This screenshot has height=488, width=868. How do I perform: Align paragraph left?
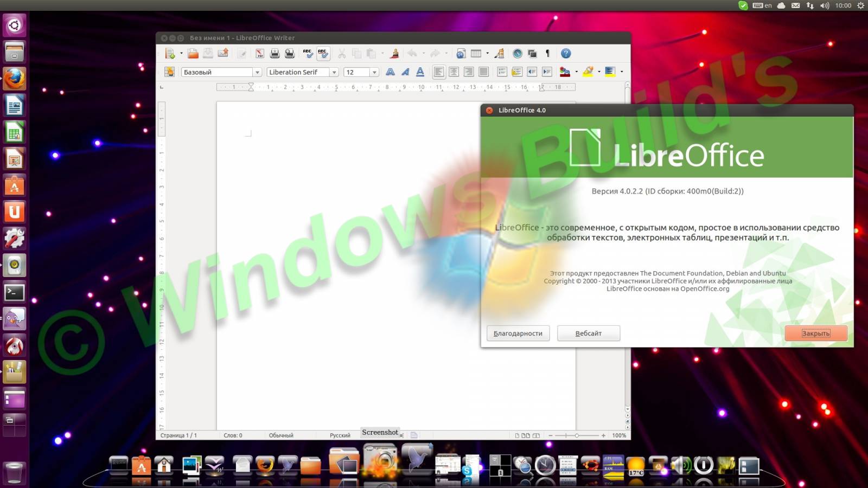pyautogui.click(x=439, y=72)
